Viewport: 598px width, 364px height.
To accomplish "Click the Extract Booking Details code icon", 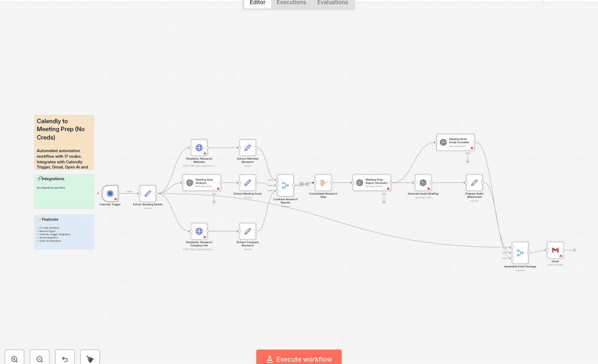I will [x=147, y=193].
